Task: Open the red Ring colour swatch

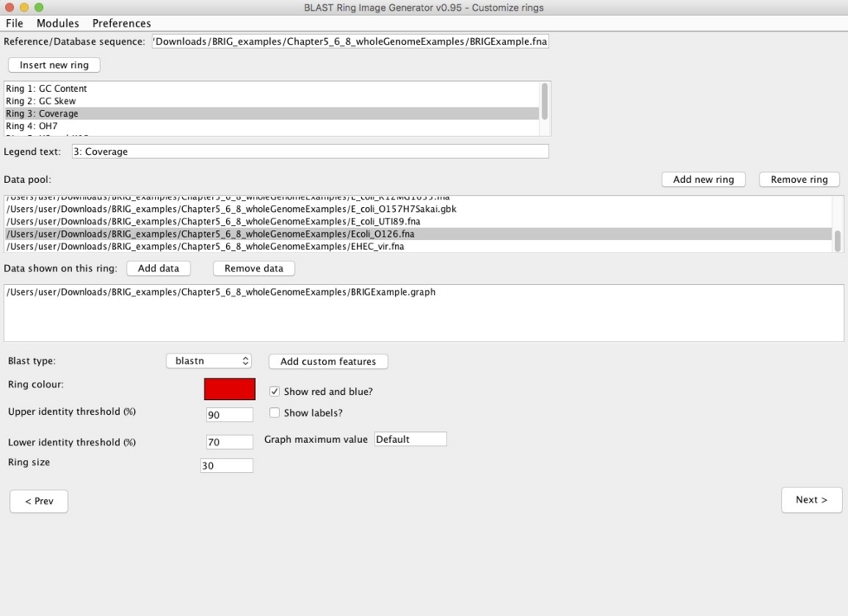Action: [x=230, y=389]
